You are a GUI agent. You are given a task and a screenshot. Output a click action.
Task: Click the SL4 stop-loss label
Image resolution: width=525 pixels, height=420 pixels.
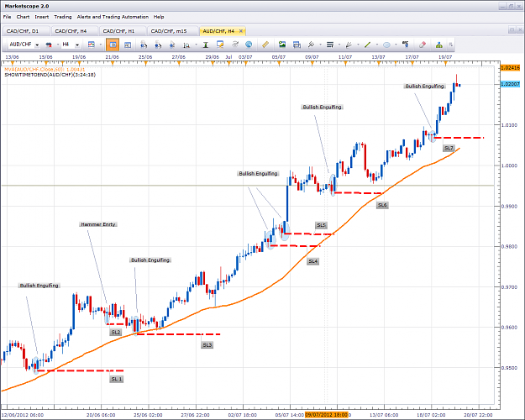[313, 261]
